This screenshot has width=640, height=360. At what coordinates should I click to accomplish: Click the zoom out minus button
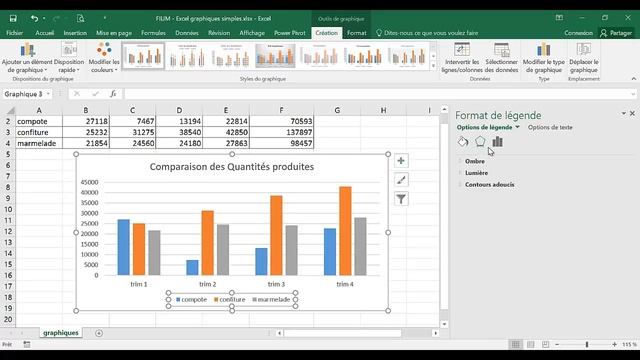tap(557, 344)
